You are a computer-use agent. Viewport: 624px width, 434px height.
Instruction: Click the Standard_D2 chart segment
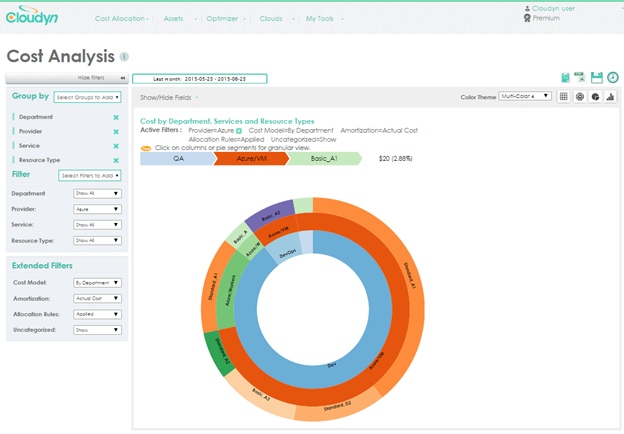(337, 407)
